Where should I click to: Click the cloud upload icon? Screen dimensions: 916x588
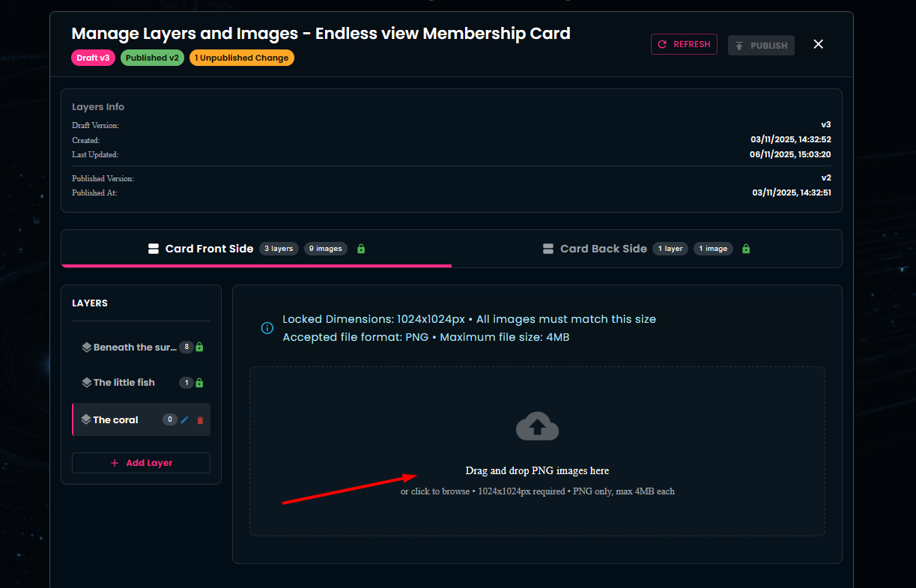(x=537, y=427)
